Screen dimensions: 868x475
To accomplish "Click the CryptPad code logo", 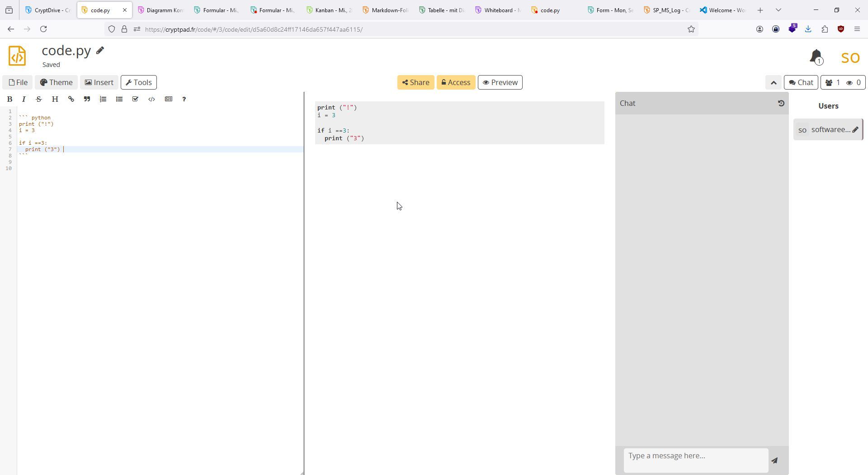I will pos(17,56).
